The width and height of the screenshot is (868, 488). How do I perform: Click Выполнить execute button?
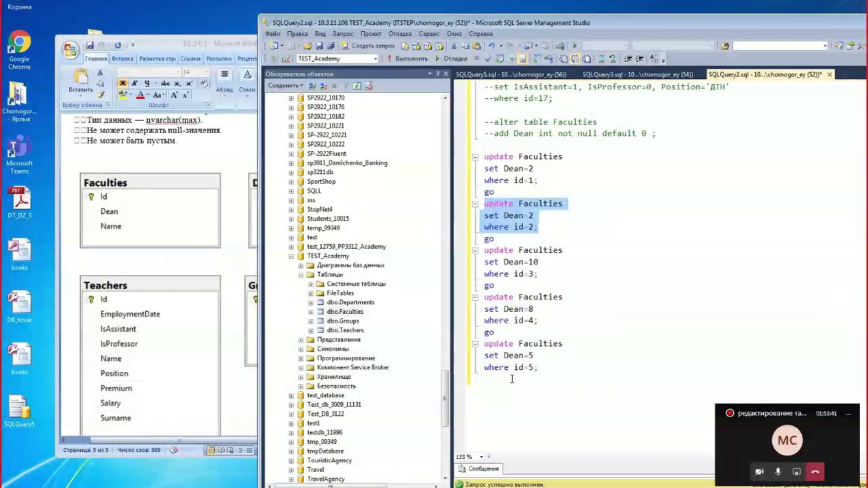408,59
